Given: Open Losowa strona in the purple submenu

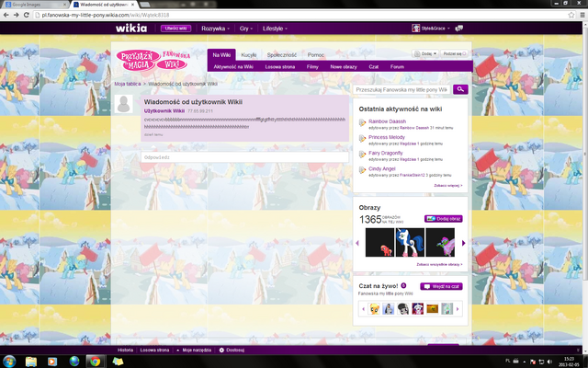Looking at the screenshot, I should [x=279, y=67].
